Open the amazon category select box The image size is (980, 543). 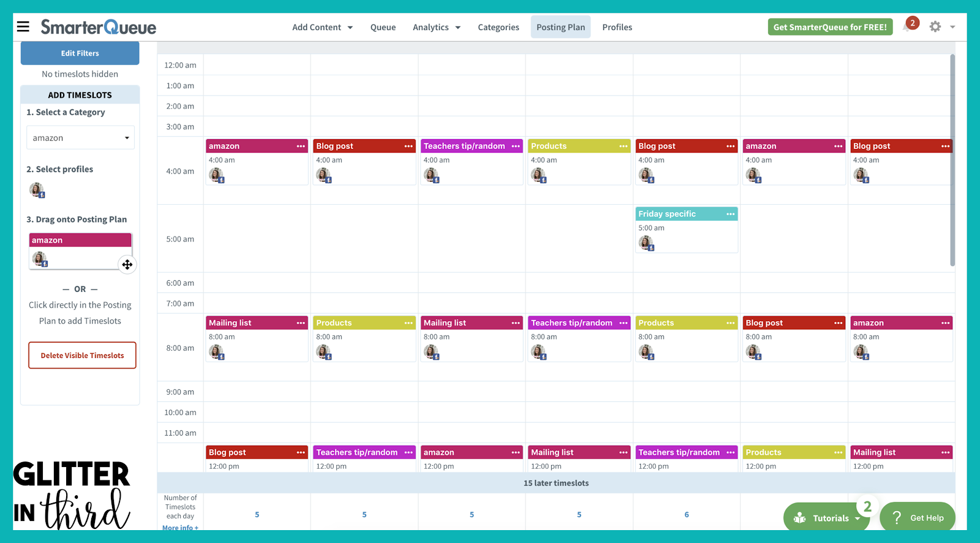tap(80, 138)
